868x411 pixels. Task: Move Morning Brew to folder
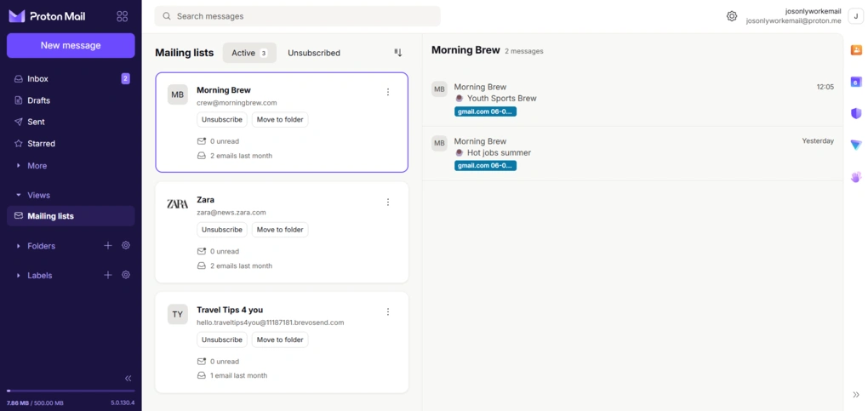click(x=280, y=120)
